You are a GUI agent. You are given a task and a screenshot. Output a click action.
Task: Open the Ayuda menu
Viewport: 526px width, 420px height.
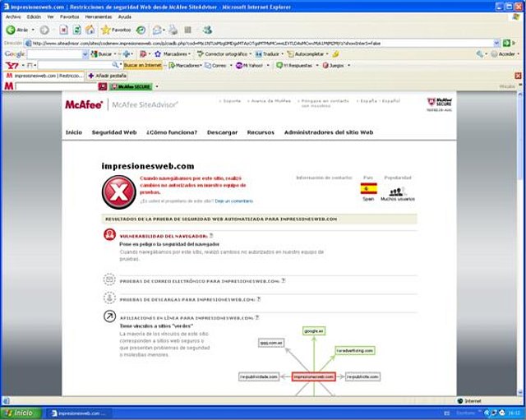pyautogui.click(x=124, y=16)
